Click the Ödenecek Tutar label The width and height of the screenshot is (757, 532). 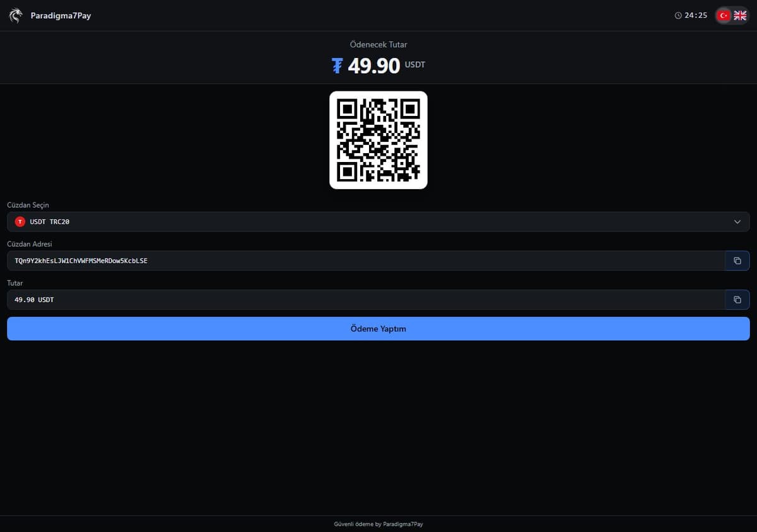coord(378,45)
